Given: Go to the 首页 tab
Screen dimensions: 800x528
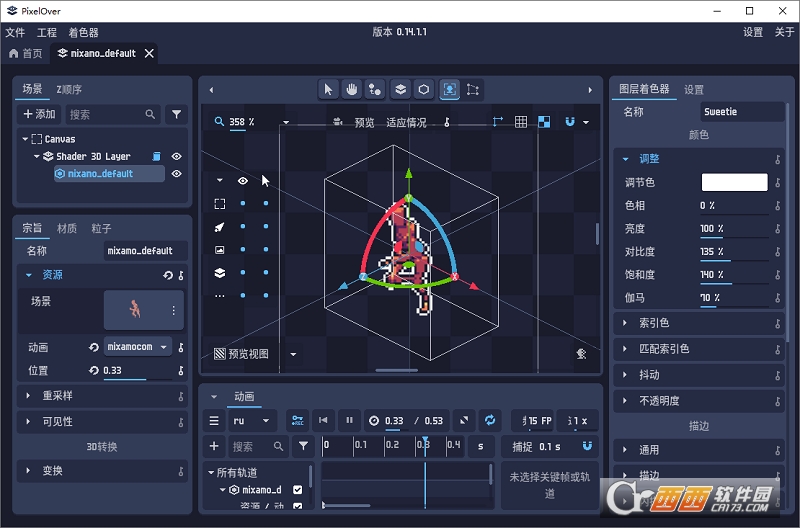Looking at the screenshot, I should click(x=26, y=53).
